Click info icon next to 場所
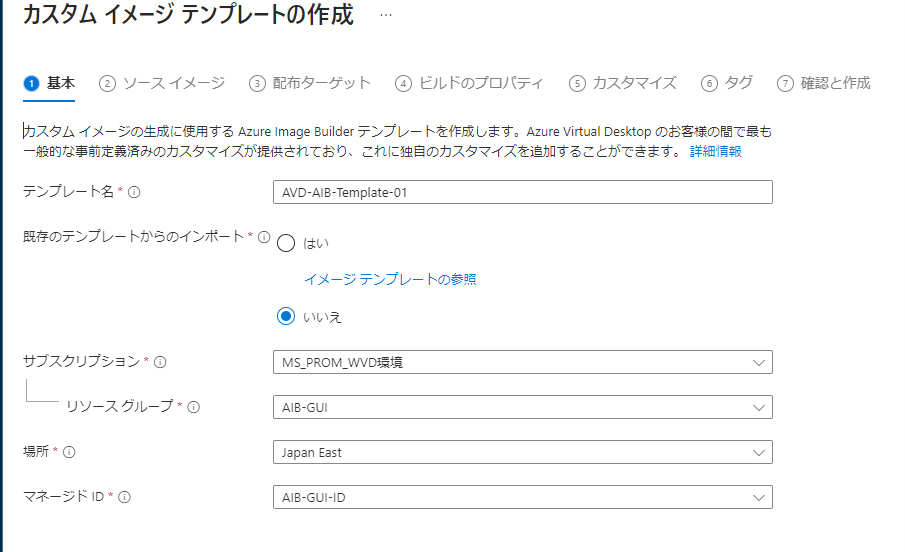 coord(69,452)
